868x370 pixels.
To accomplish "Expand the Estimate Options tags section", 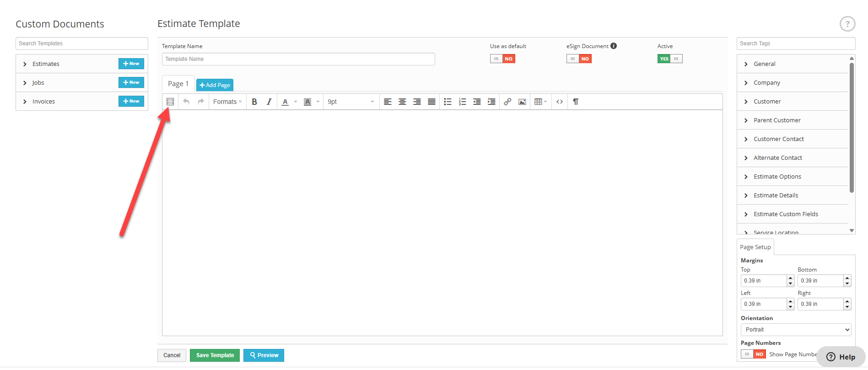I will point(793,176).
